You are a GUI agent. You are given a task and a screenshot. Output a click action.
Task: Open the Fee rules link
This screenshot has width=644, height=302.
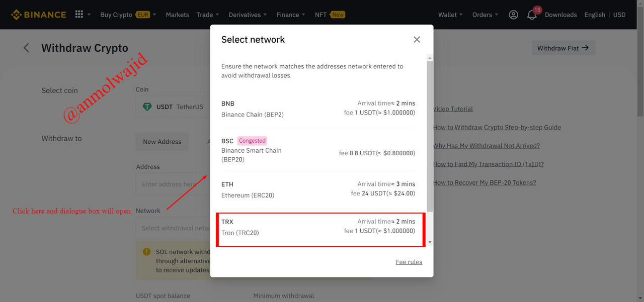click(x=409, y=262)
